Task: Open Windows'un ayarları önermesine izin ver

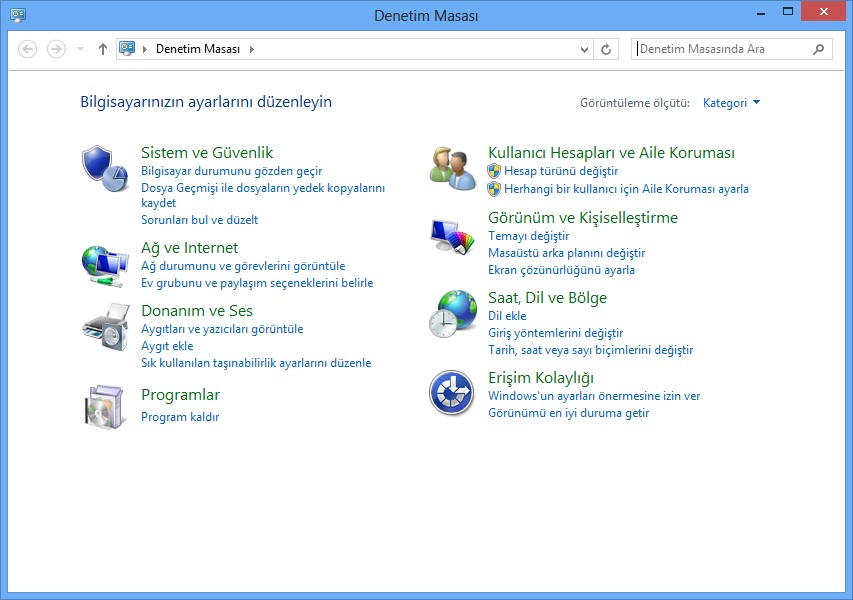Action: pos(594,396)
